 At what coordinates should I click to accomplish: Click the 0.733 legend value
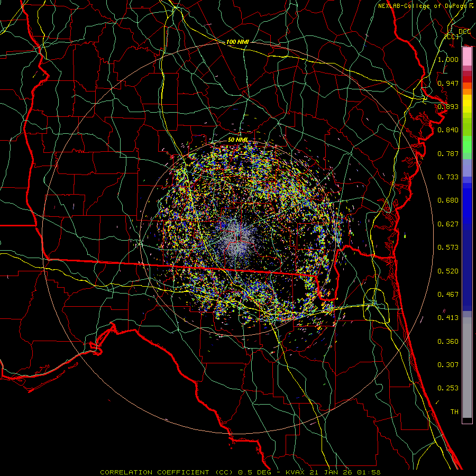click(x=448, y=177)
